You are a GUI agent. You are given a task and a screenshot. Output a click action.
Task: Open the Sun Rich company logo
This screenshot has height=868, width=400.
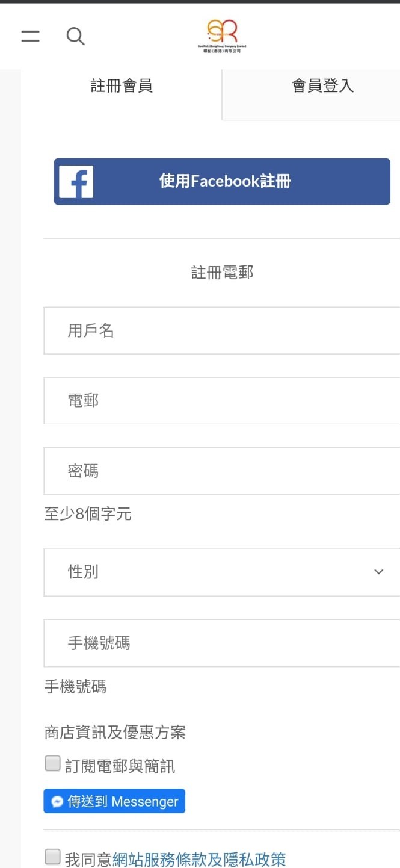click(x=222, y=36)
